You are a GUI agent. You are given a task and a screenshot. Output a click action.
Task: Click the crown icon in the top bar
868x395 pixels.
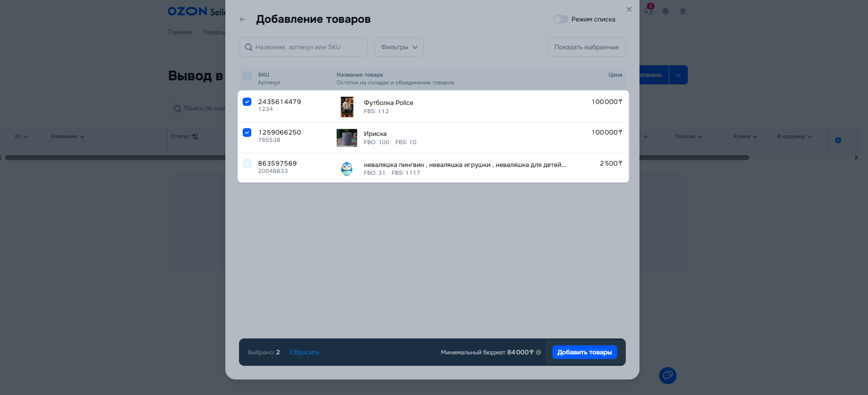point(683,11)
